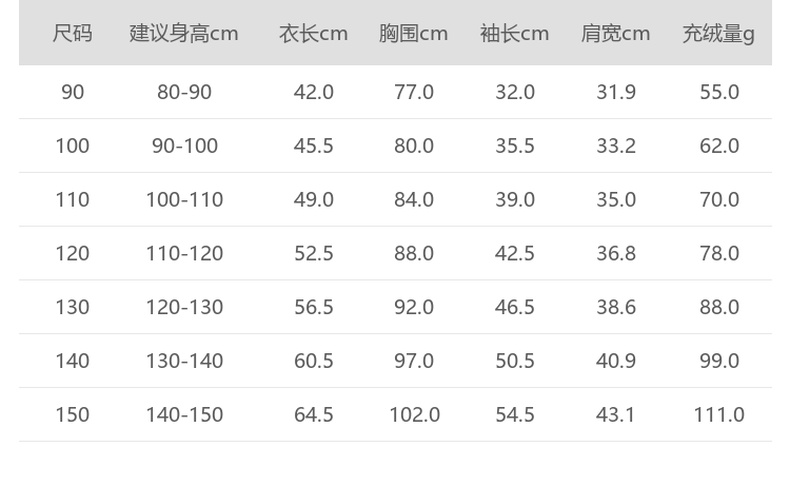
Task: Select the 77.0 chest measurement cell
Action: point(413,92)
